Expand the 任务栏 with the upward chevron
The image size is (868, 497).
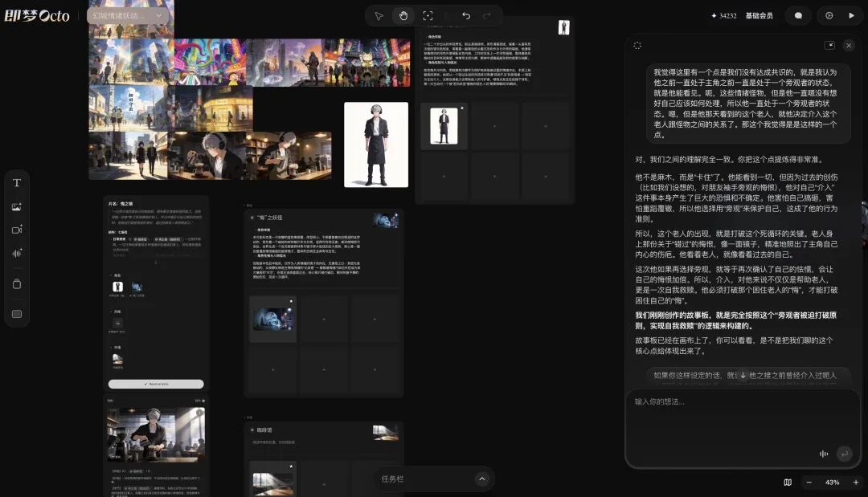point(481,479)
